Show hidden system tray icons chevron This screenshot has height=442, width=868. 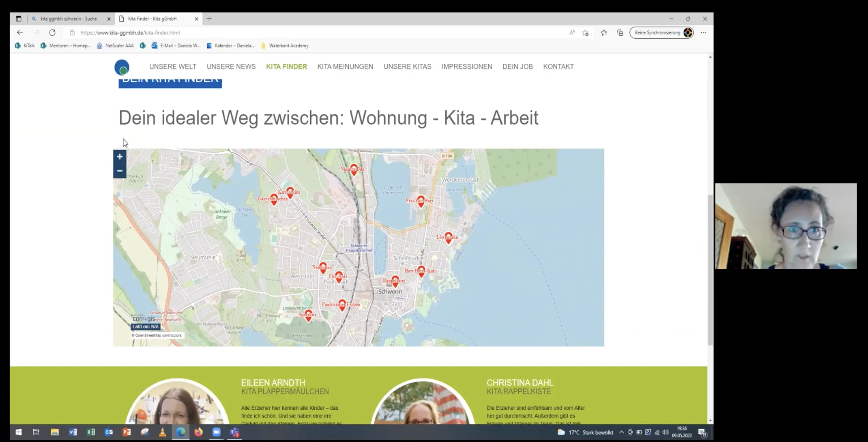point(621,432)
